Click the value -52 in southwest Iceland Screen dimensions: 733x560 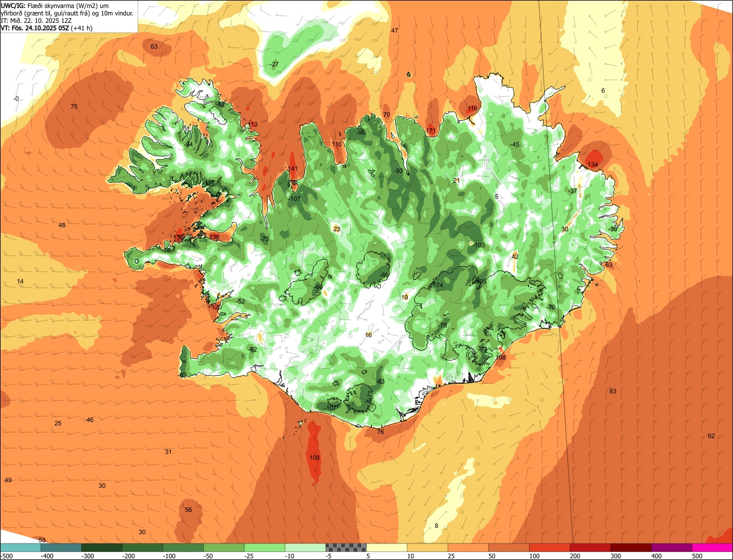[x=241, y=302]
